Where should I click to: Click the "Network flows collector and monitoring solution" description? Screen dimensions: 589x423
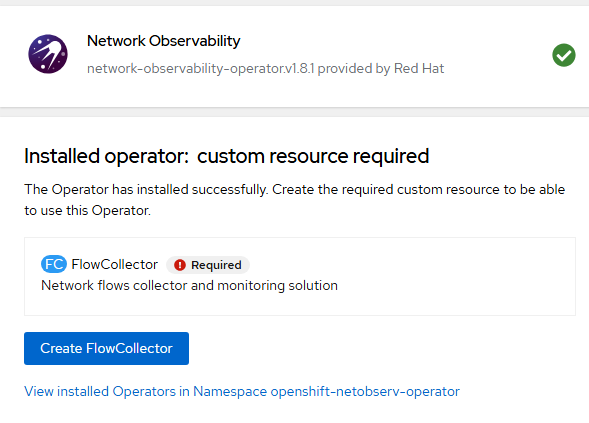(x=189, y=286)
